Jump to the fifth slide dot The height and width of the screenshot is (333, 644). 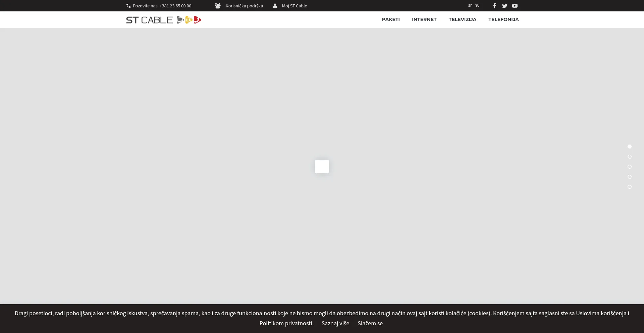coord(630,187)
